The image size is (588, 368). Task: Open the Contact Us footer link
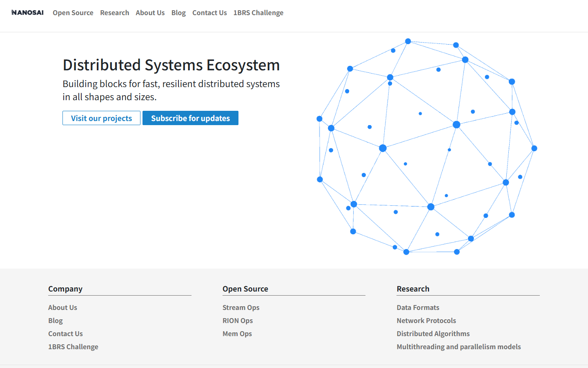click(65, 334)
